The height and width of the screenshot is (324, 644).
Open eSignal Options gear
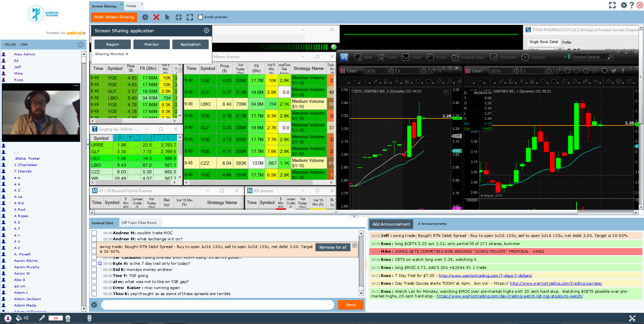pos(525,57)
